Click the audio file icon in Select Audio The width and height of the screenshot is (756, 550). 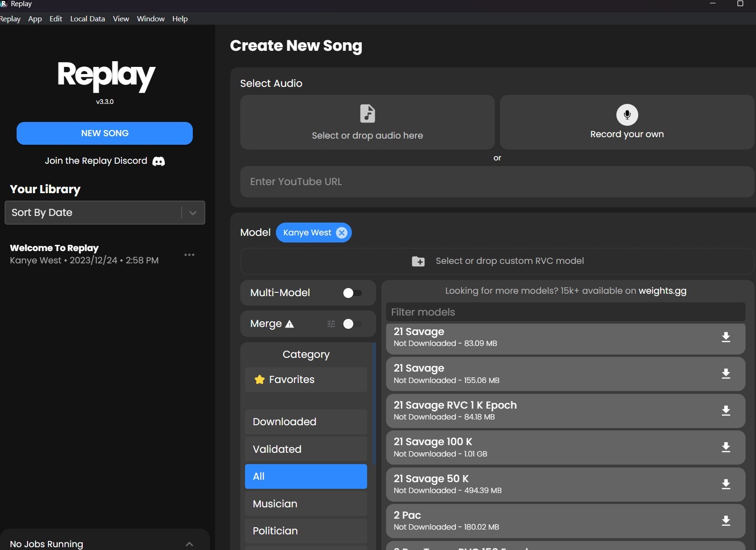[x=368, y=113]
